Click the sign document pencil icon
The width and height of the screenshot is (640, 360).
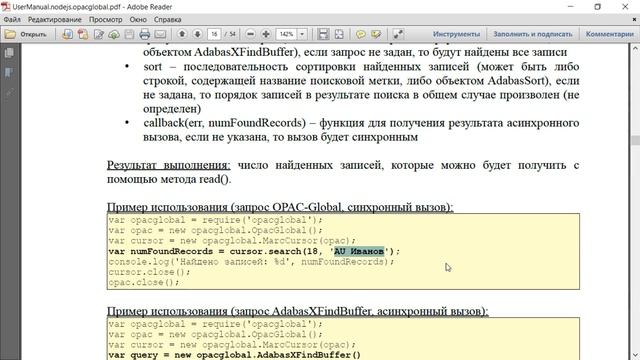[99, 34]
